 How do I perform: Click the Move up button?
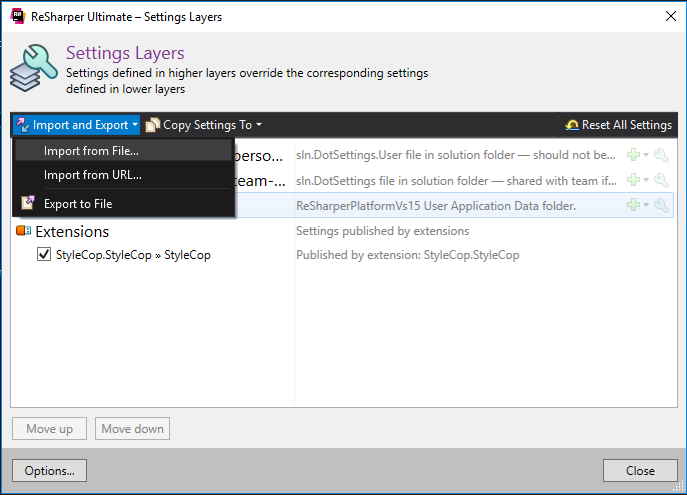50,428
